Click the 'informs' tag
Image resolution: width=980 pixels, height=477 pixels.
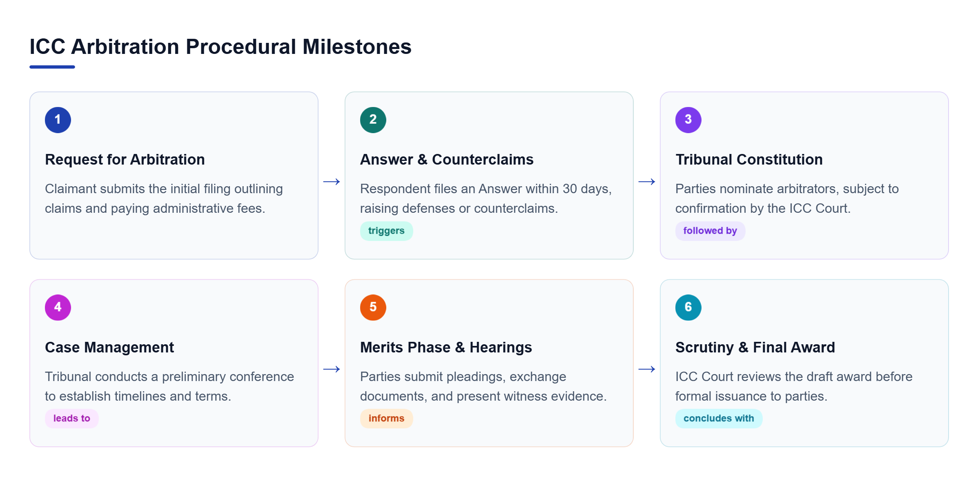click(x=386, y=418)
